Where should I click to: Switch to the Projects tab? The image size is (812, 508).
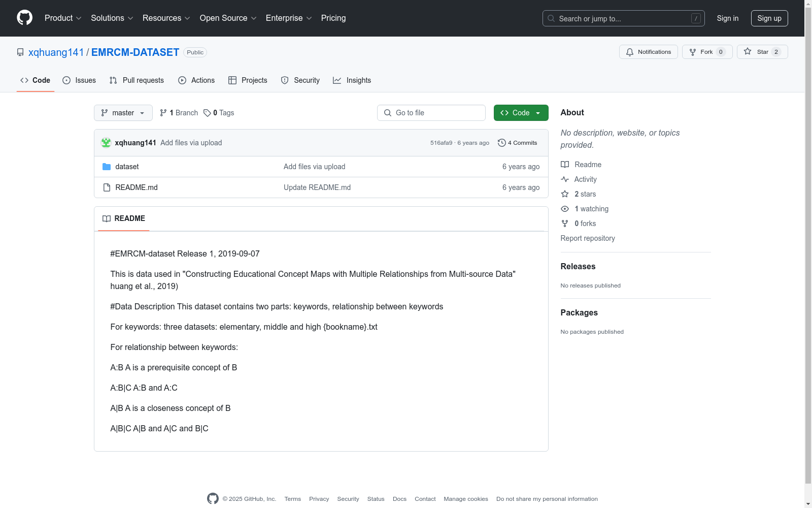248,80
